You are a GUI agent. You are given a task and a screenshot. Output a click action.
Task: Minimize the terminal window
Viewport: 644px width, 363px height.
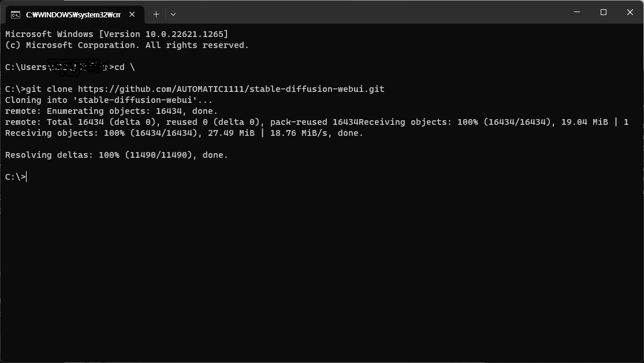click(x=577, y=12)
